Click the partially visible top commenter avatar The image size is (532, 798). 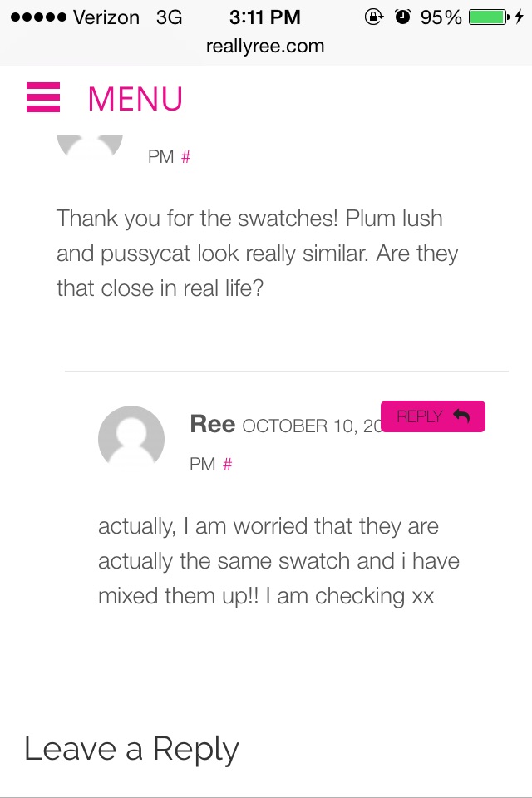pos(90,145)
